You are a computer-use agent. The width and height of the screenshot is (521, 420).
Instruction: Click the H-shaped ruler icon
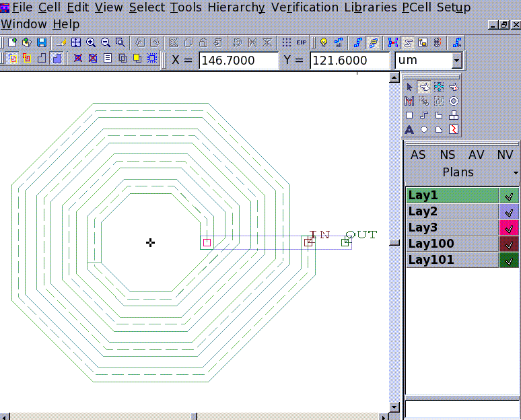(392, 42)
